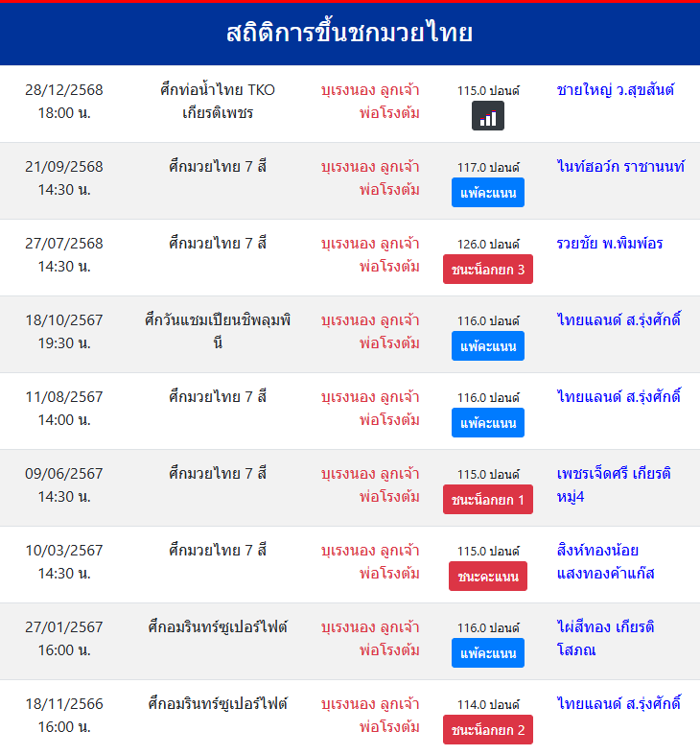This screenshot has height=755, width=700.
Task: Open ไผ่สีทอง เกียรติโสภณ opponent link
Action: pyautogui.click(x=605, y=638)
